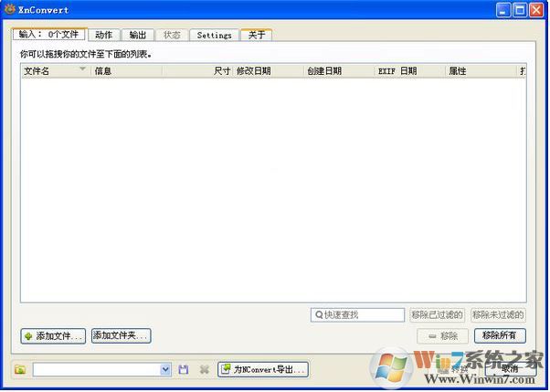This screenshot has width=550, height=392.
Task: Click the 移除已过滤的 button
Action: click(x=437, y=315)
